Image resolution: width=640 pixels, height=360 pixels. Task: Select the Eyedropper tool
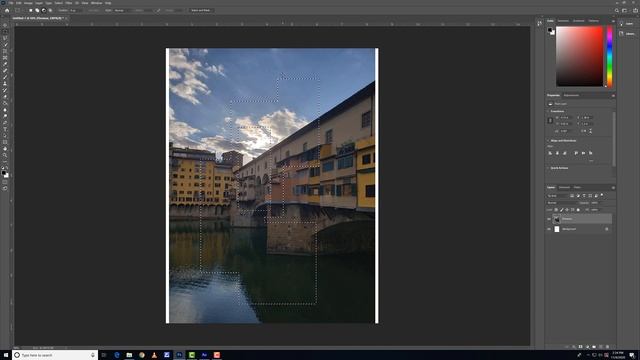coord(5,64)
